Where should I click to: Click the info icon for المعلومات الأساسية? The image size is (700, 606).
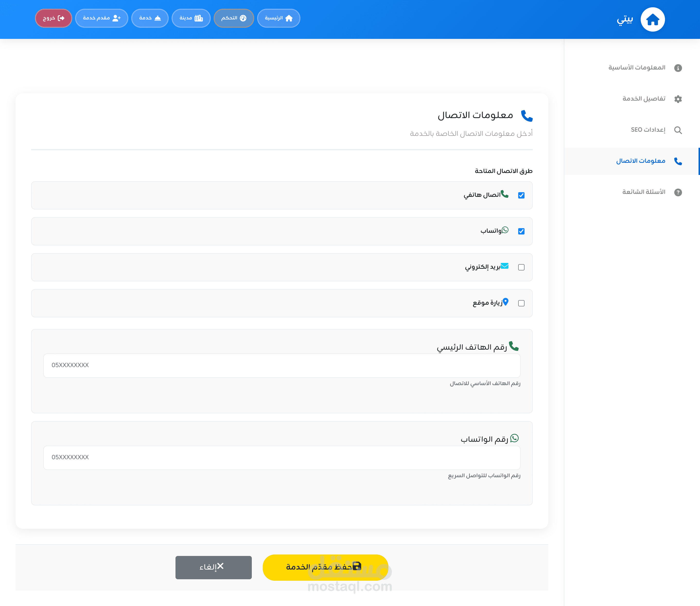pos(678,68)
